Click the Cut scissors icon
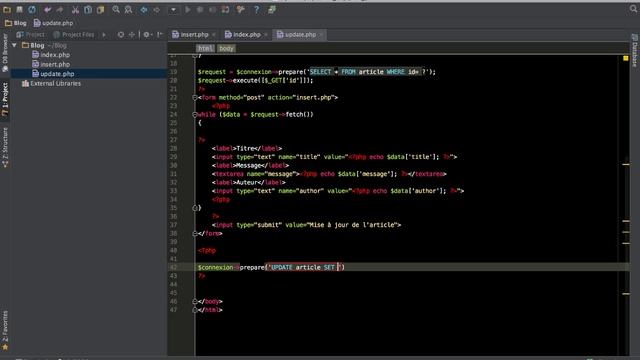Image resolution: width=640 pixels, height=360 pixels. click(75, 9)
